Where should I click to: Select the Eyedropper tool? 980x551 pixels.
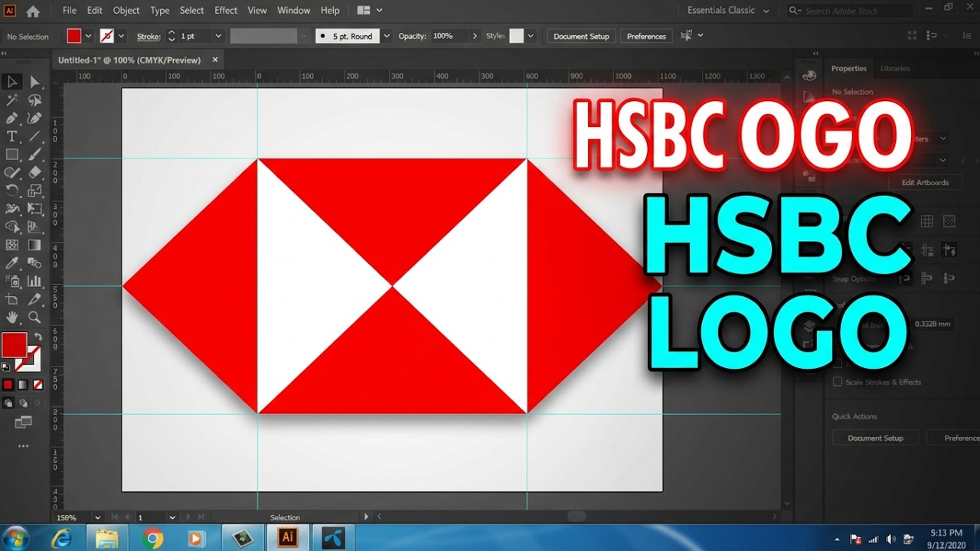pos(12,263)
